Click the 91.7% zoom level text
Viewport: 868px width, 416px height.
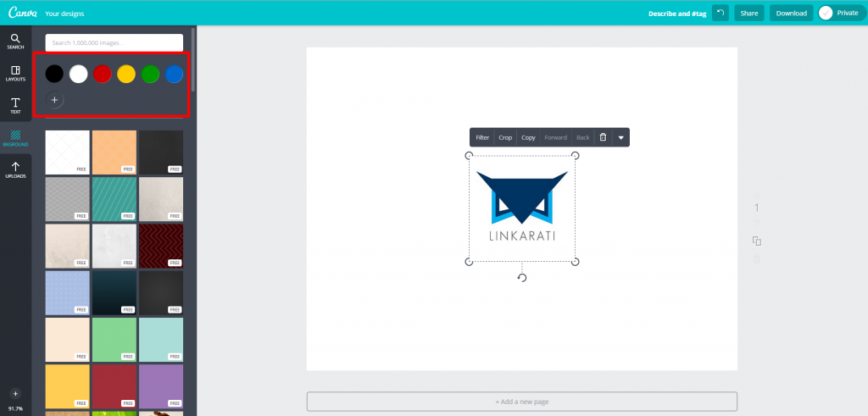[x=15, y=408]
